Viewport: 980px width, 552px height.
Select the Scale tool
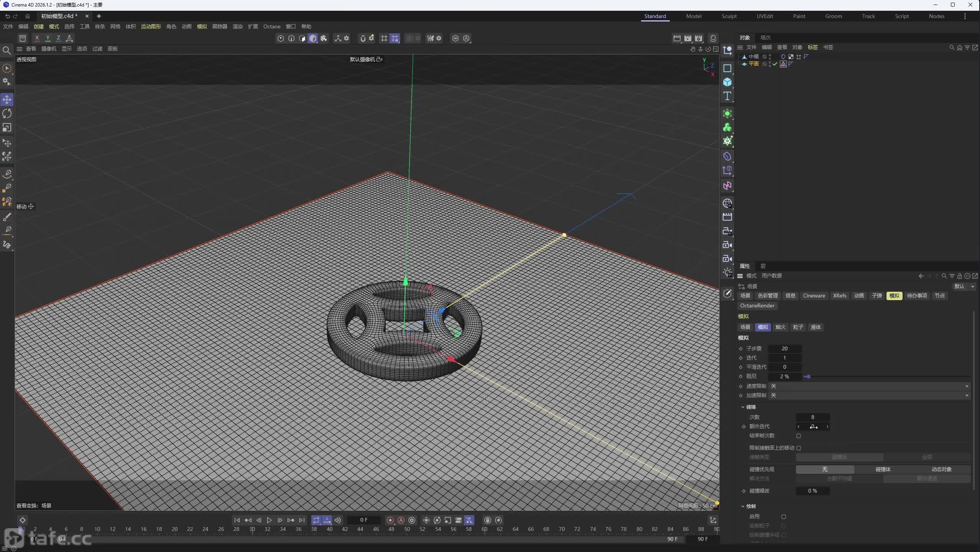click(7, 127)
